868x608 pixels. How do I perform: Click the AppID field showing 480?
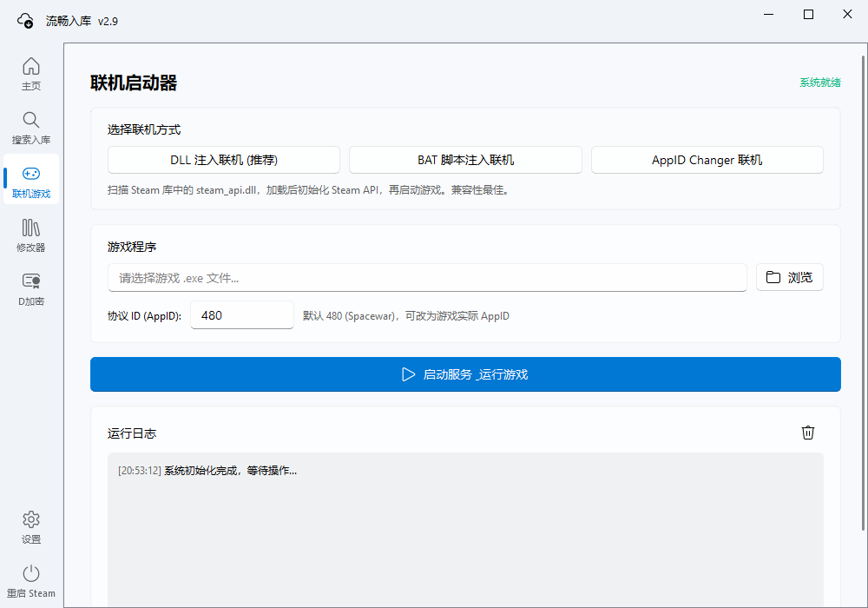click(x=242, y=314)
